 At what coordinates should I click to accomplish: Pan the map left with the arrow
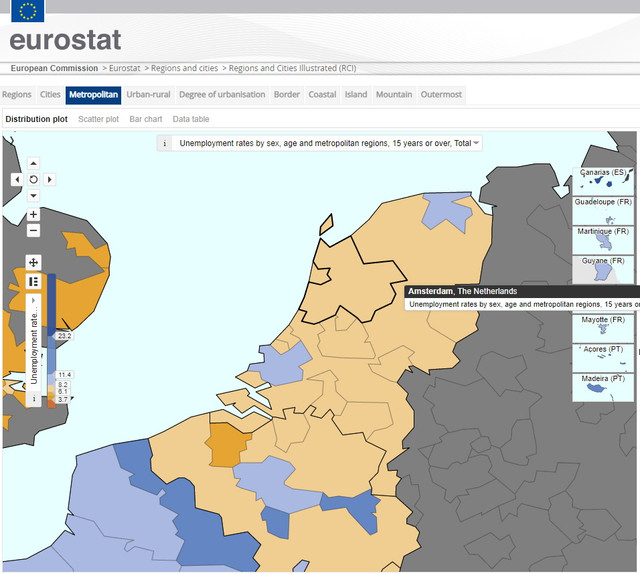pyautogui.click(x=17, y=179)
